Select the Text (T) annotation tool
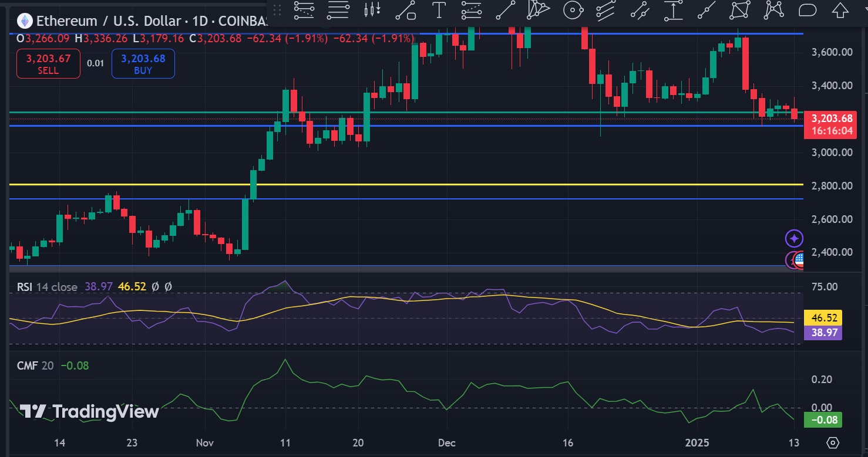Viewport: 868px width, 457px height. coord(439,9)
